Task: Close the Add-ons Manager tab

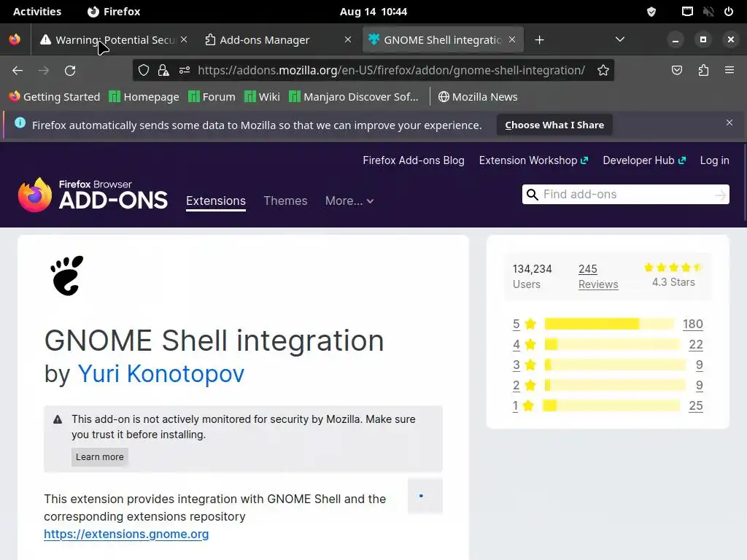Action: 348,39
